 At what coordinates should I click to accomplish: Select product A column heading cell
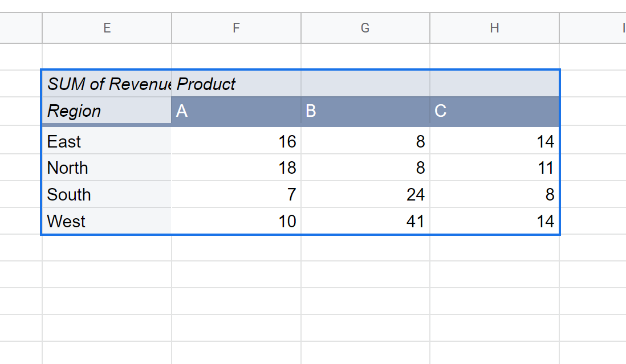(x=237, y=111)
